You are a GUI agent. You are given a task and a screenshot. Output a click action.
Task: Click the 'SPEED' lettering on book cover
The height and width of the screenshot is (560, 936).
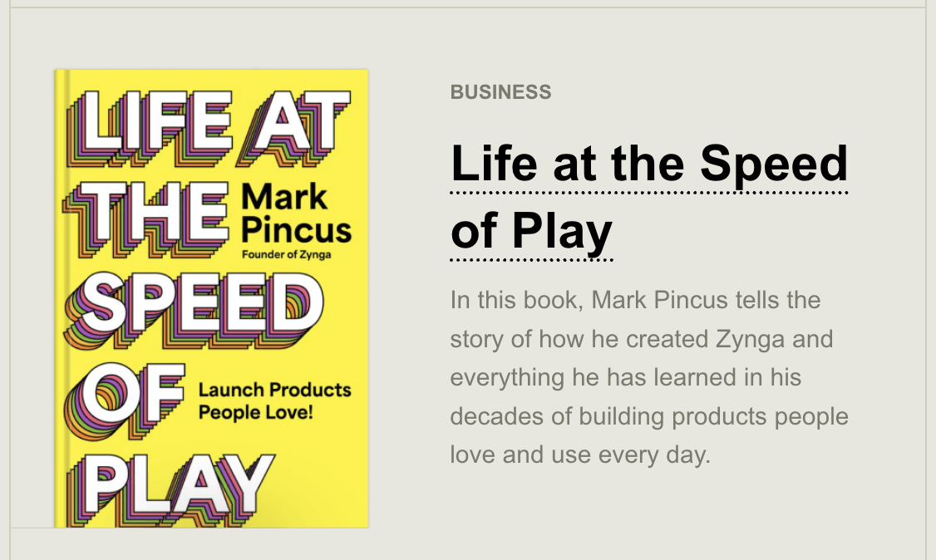click(x=194, y=310)
